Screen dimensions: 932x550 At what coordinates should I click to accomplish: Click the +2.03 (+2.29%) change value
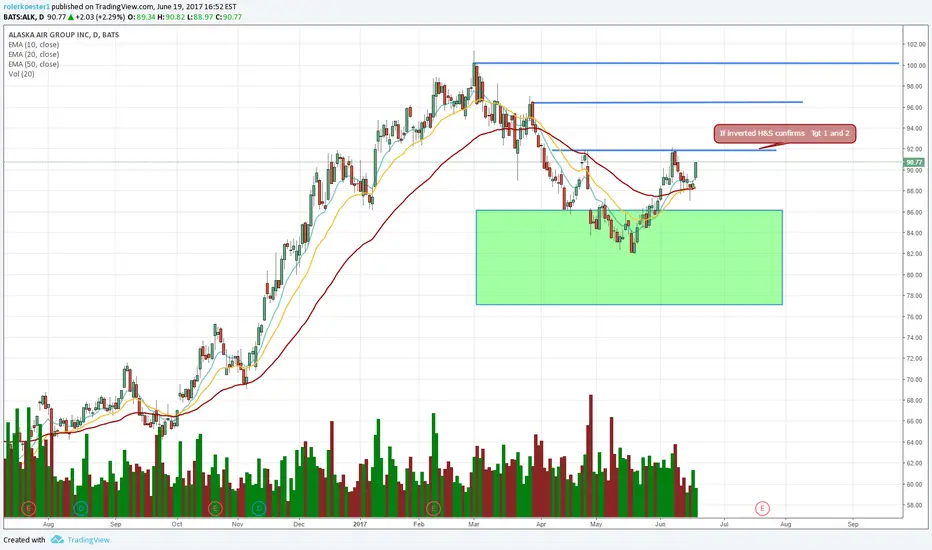pyautogui.click(x=100, y=17)
